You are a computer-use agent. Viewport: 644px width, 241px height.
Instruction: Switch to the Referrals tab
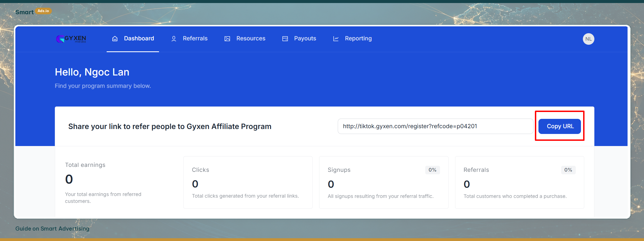click(x=189, y=38)
